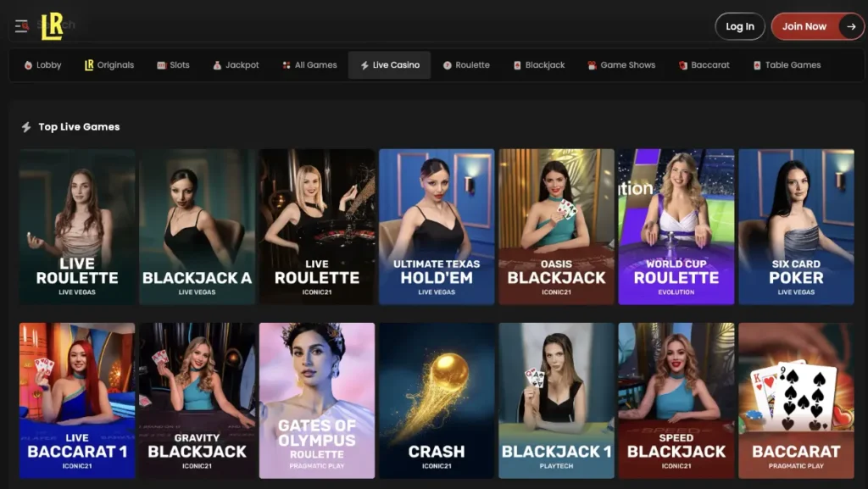Open Blackjack 1 by Playtech
This screenshot has height=489, width=868.
556,401
